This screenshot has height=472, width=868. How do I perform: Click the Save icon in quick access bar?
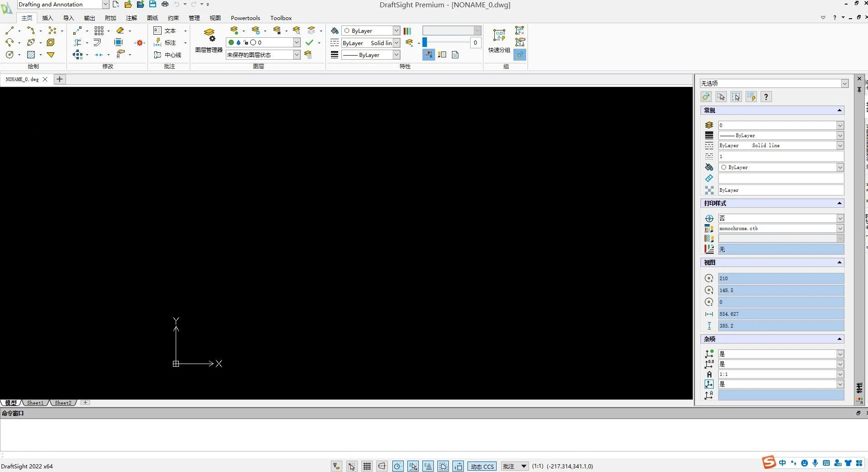tap(152, 4)
